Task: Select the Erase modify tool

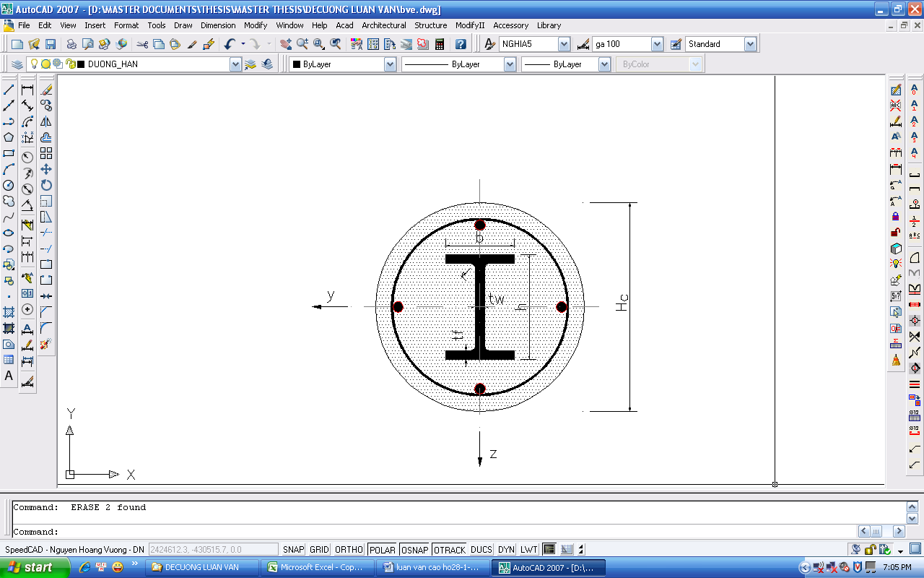Action: click(46, 90)
